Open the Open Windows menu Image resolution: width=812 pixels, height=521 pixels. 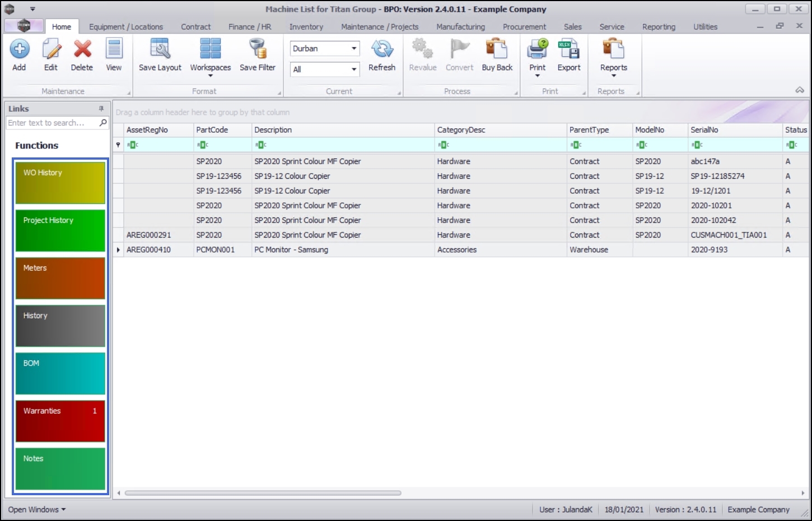click(36, 509)
